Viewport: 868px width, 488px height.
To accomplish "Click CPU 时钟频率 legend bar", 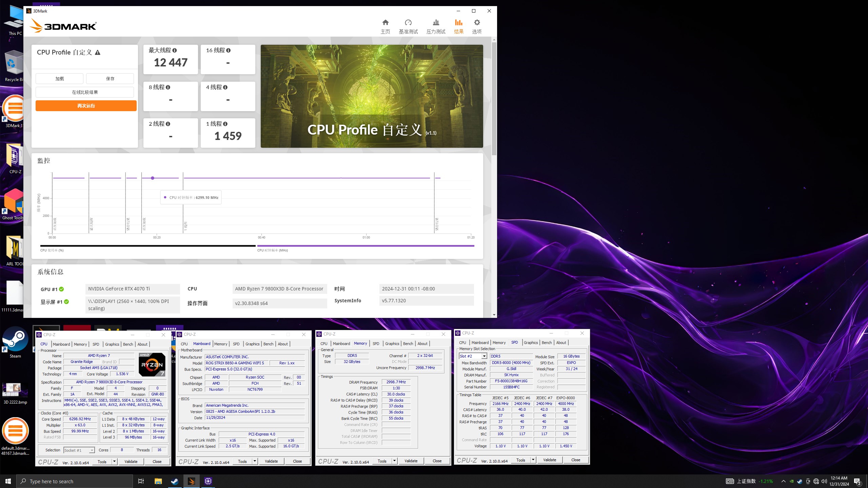I will tap(366, 246).
